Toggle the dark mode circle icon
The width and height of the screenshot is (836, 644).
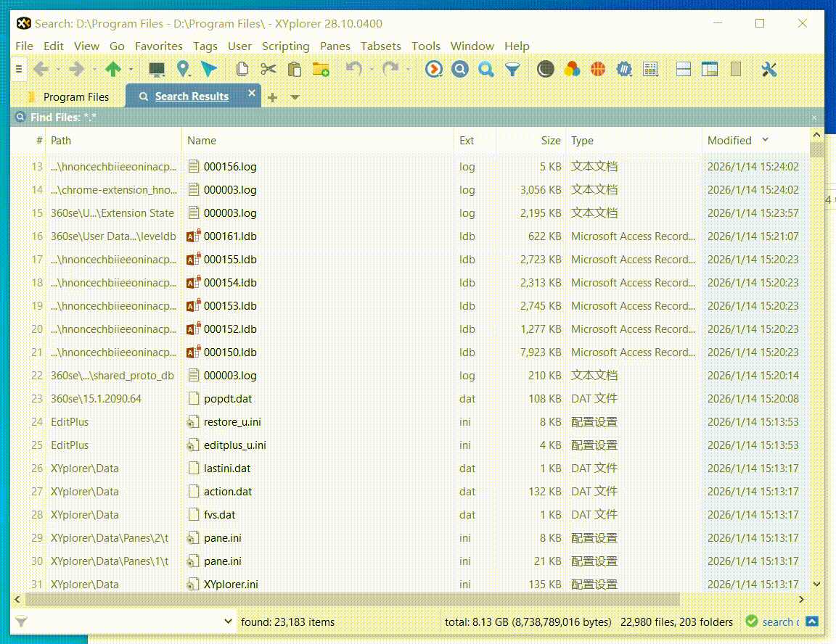(545, 69)
